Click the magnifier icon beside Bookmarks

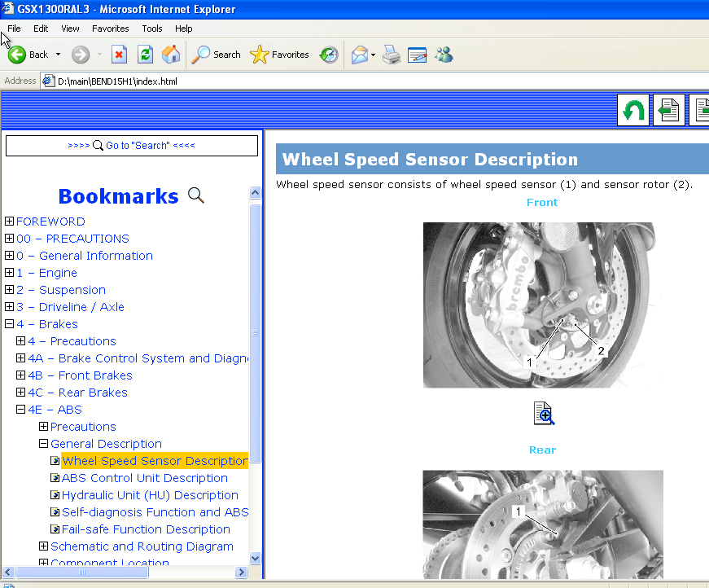[196, 195]
